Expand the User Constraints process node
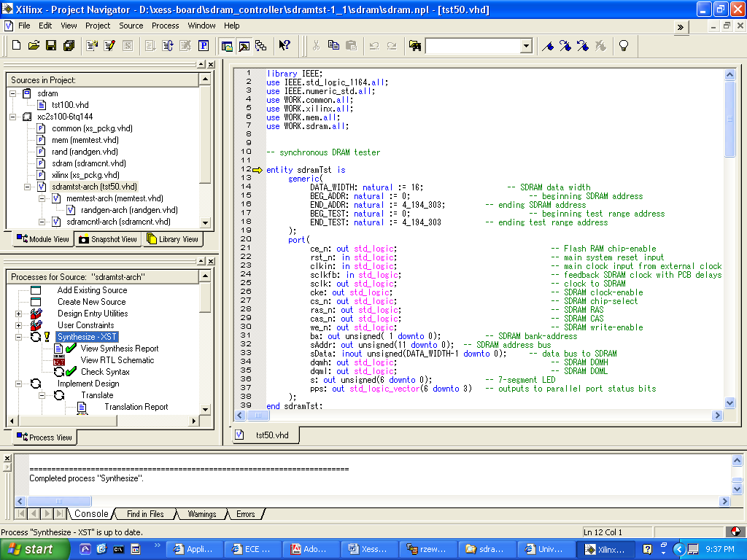 [18, 325]
